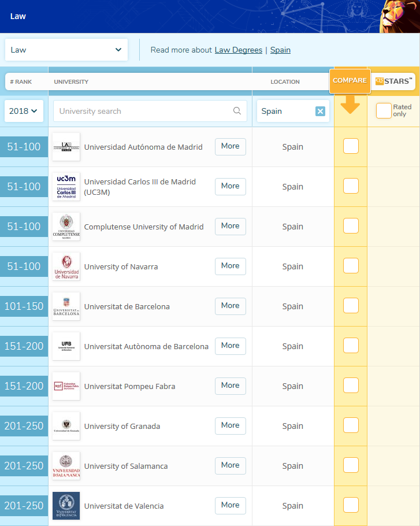Click More for Universitat Autònoma de Barcelona
This screenshot has width=420, height=526.
point(231,346)
